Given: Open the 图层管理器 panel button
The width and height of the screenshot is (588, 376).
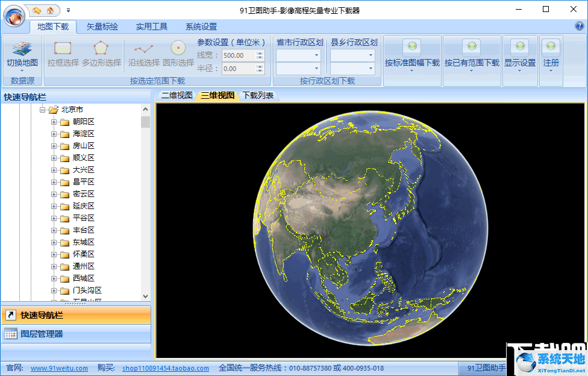Looking at the screenshot, I should [x=76, y=334].
